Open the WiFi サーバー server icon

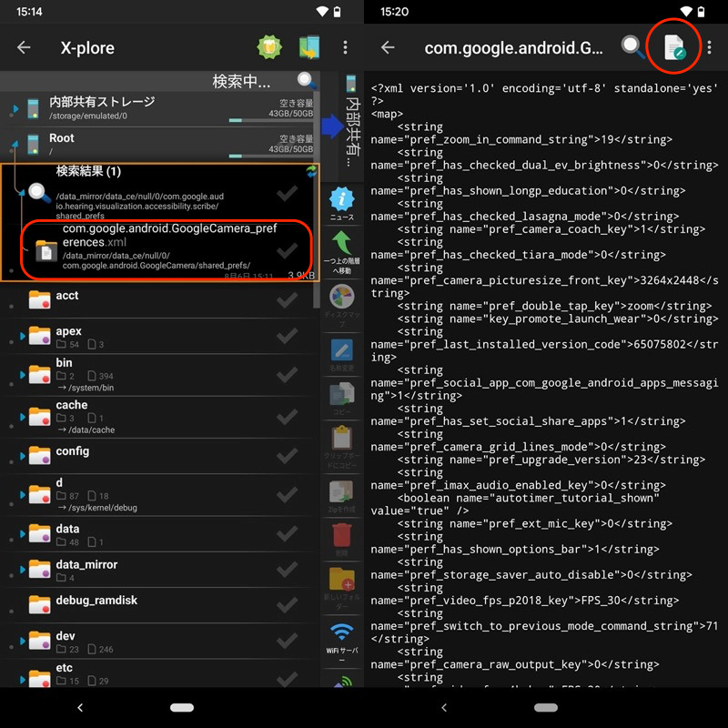click(342, 637)
